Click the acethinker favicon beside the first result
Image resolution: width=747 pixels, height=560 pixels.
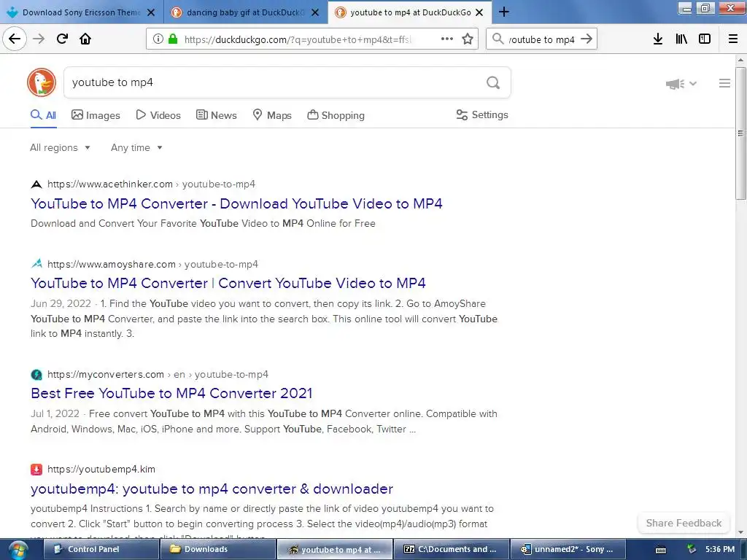[x=36, y=184]
